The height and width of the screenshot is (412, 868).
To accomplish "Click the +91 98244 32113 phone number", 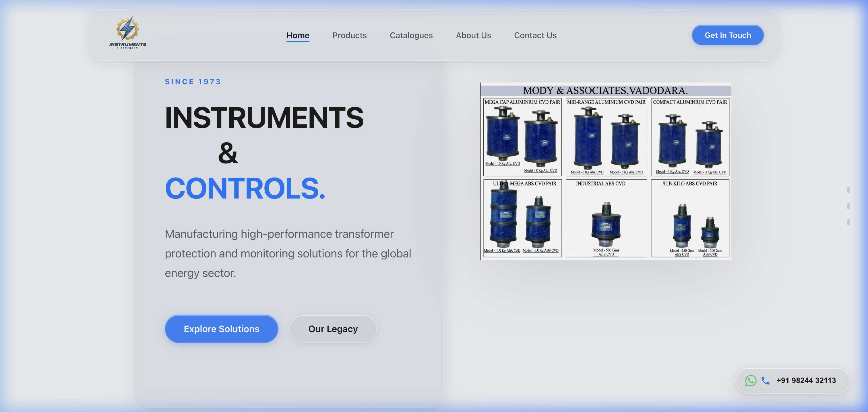I will [x=806, y=380].
